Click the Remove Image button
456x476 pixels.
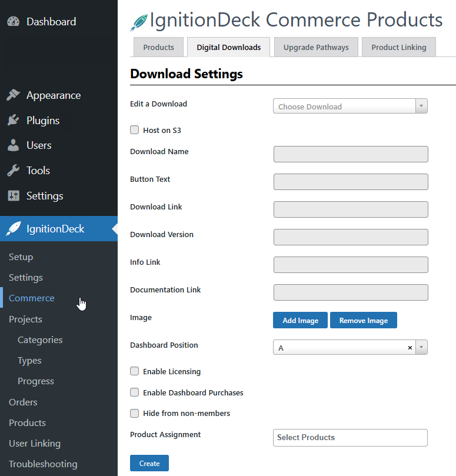tap(364, 320)
